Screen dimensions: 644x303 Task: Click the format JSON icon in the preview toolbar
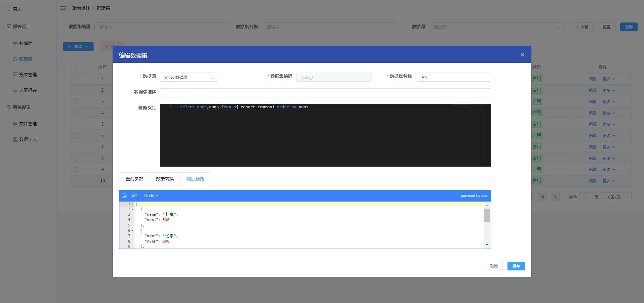point(124,196)
